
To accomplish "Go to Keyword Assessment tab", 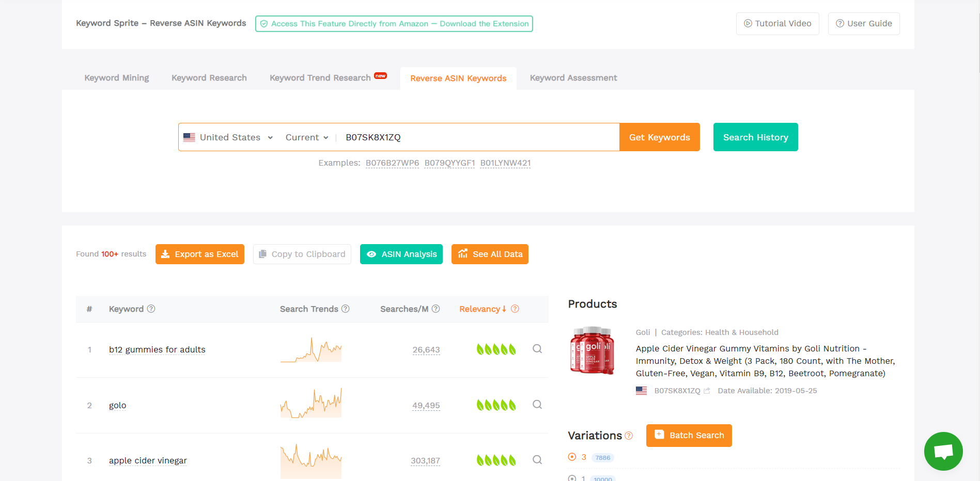I will pos(573,78).
